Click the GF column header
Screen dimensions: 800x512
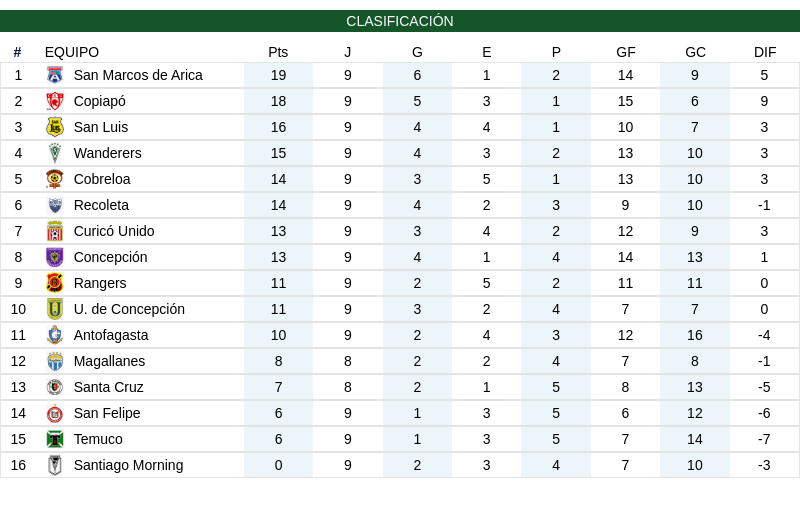(x=626, y=52)
